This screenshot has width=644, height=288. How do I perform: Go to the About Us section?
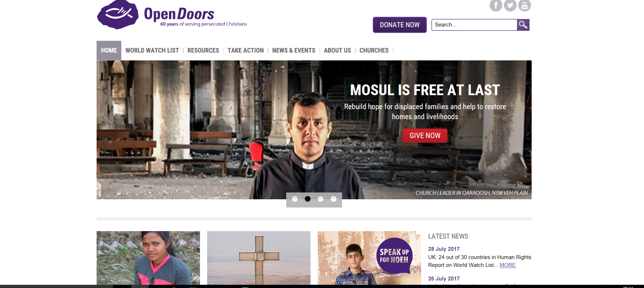[337, 50]
